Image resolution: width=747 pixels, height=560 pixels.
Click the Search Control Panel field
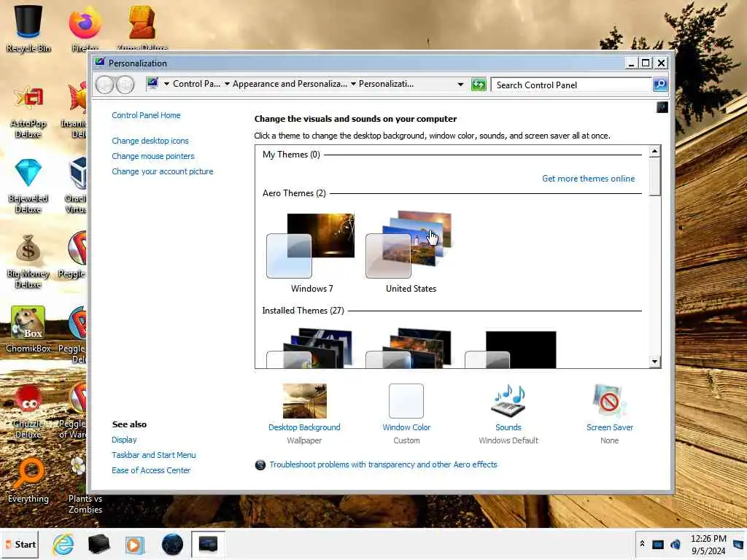click(x=571, y=85)
